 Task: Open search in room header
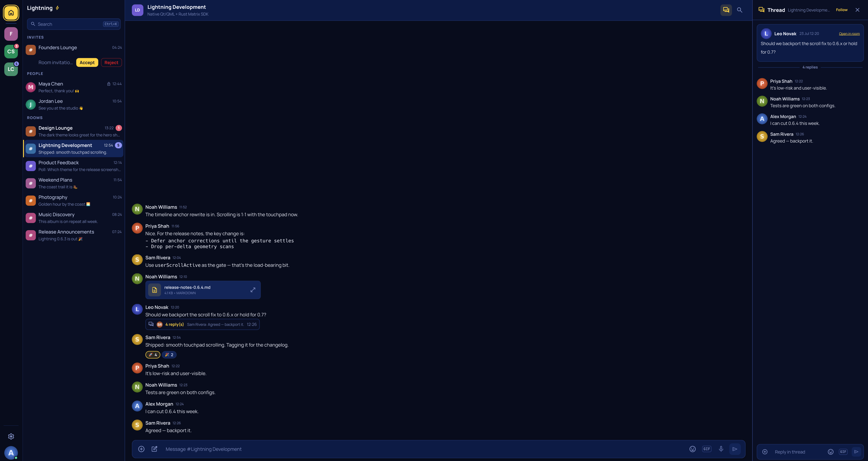pos(740,10)
